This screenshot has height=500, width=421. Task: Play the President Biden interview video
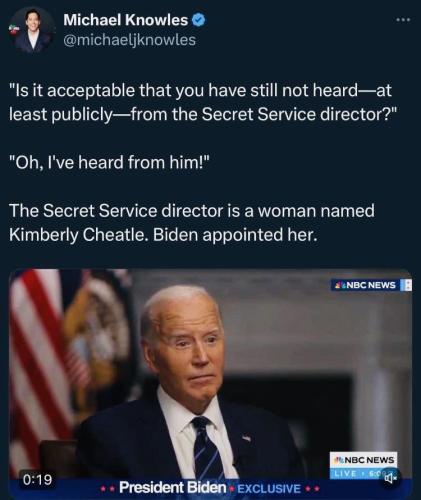tap(211, 383)
